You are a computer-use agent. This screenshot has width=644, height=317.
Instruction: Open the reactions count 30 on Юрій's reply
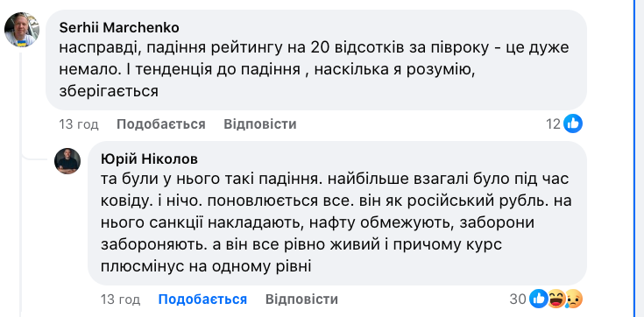tap(518, 299)
